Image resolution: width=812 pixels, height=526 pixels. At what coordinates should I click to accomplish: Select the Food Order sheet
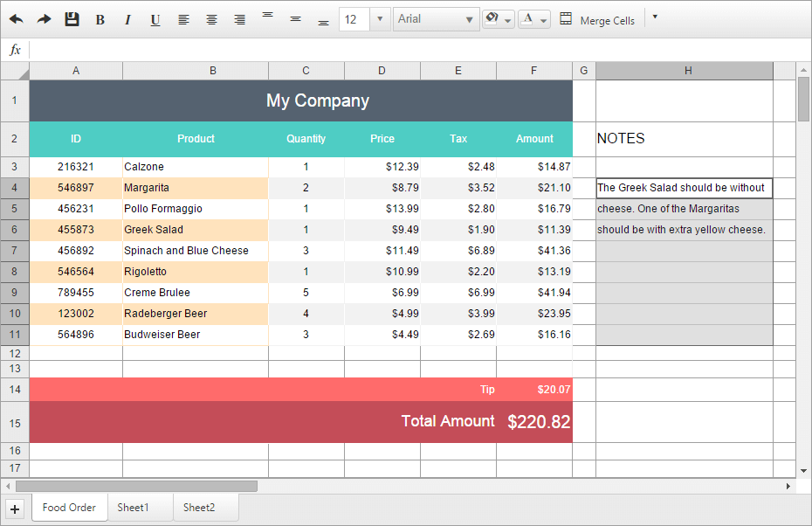pos(69,507)
